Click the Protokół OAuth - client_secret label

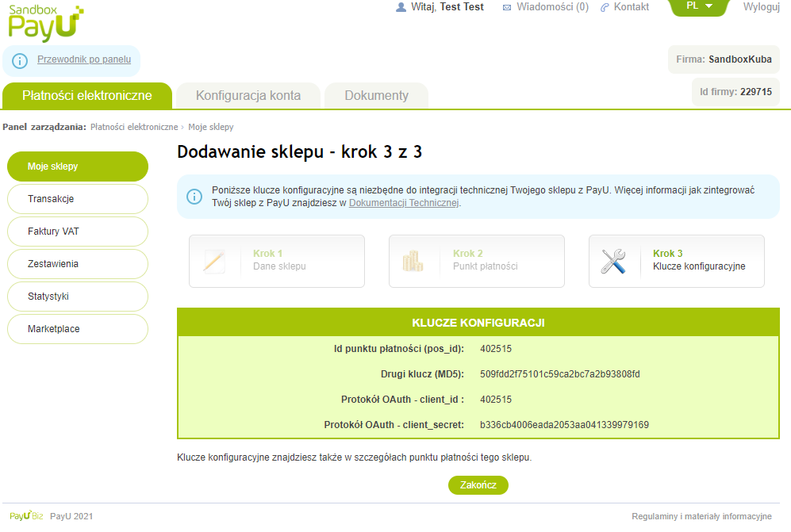coord(394,425)
